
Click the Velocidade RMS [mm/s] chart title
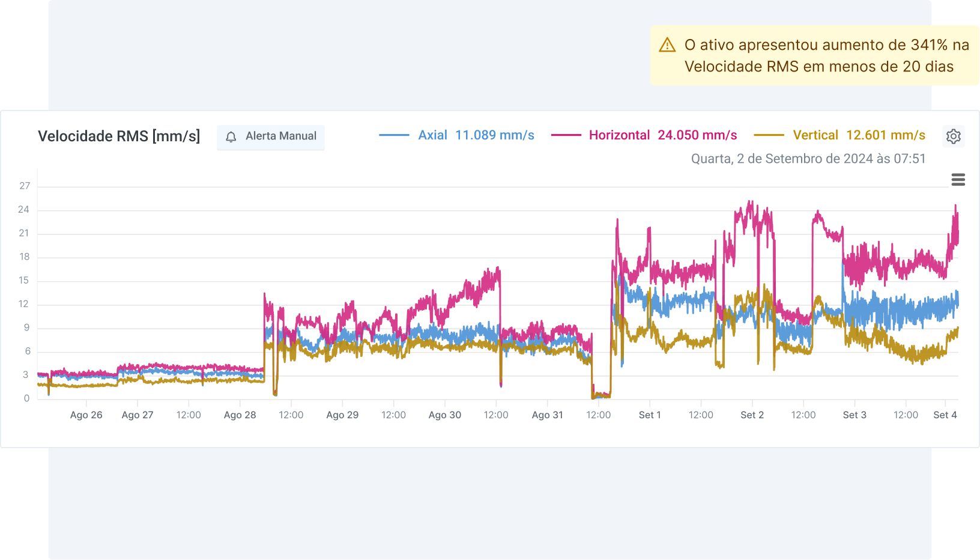(119, 136)
